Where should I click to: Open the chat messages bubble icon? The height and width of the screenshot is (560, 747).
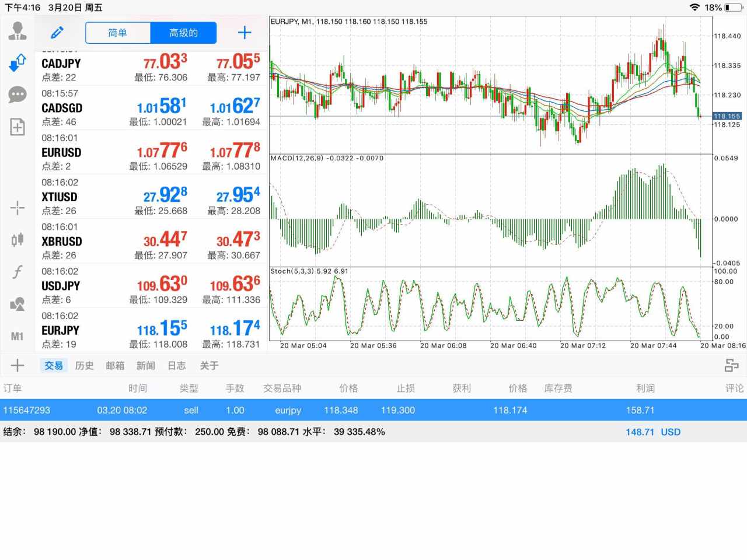click(x=18, y=94)
